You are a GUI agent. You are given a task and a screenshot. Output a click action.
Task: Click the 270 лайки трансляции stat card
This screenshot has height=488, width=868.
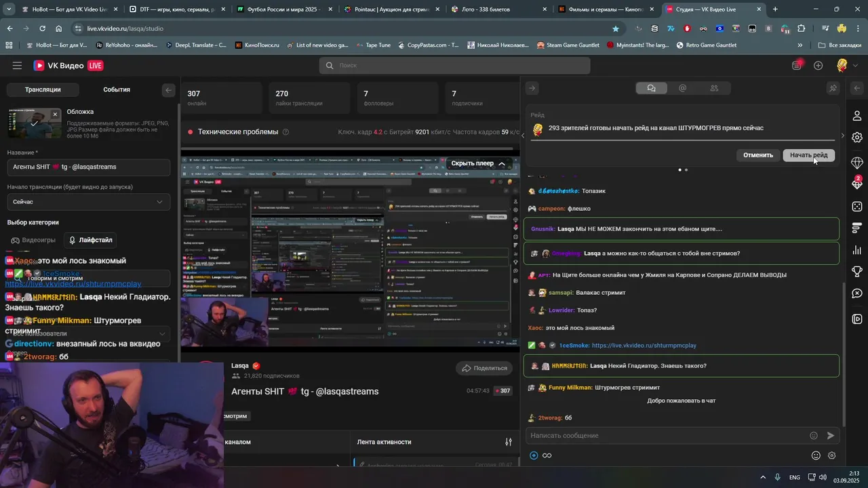pos(309,98)
